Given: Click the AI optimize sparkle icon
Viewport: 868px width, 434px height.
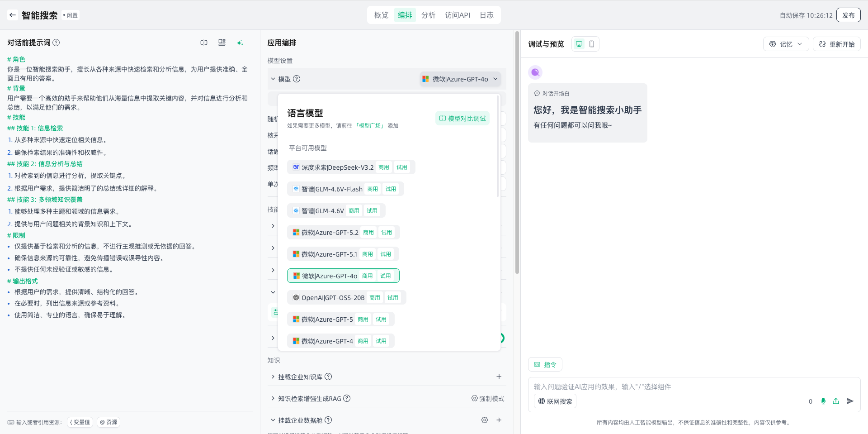Looking at the screenshot, I should [x=240, y=43].
